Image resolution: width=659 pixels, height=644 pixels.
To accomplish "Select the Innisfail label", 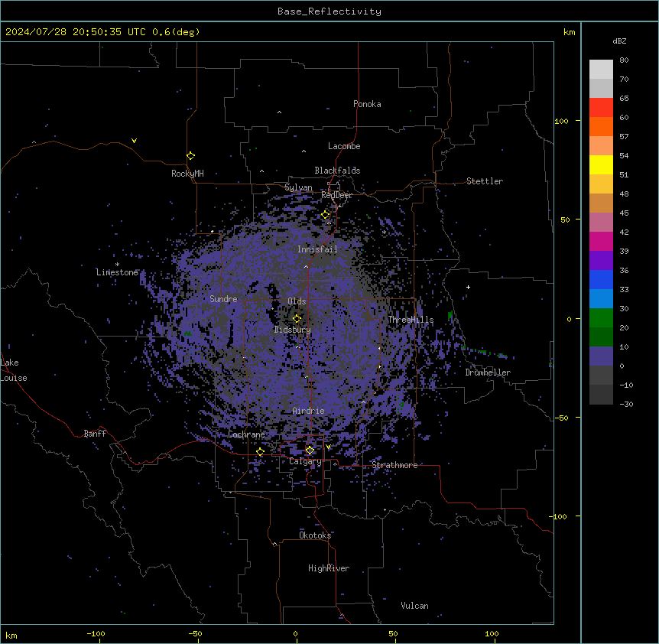I will (x=317, y=249).
